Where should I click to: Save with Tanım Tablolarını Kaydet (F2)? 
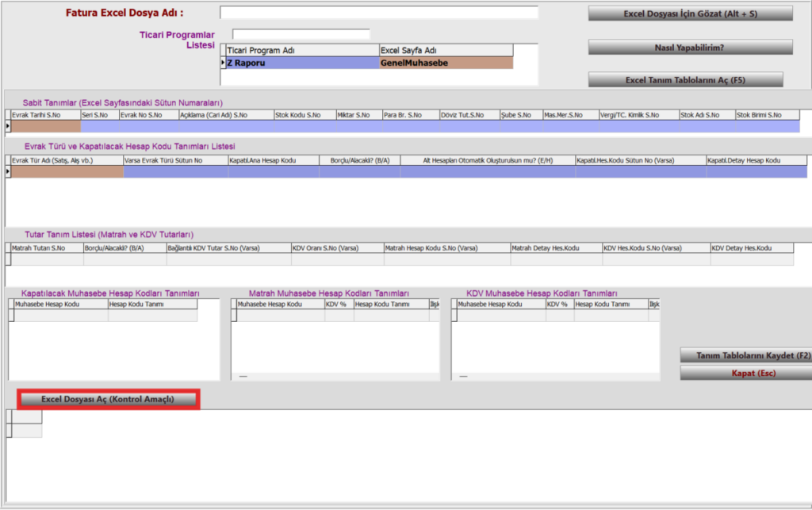[746, 355]
